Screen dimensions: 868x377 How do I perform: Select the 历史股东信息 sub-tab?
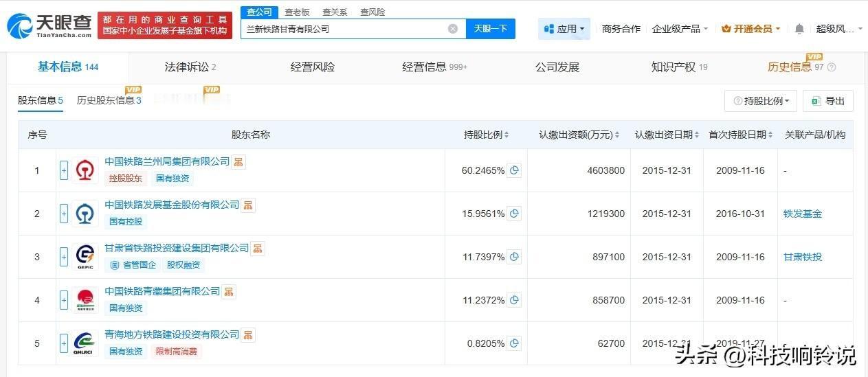109,100
